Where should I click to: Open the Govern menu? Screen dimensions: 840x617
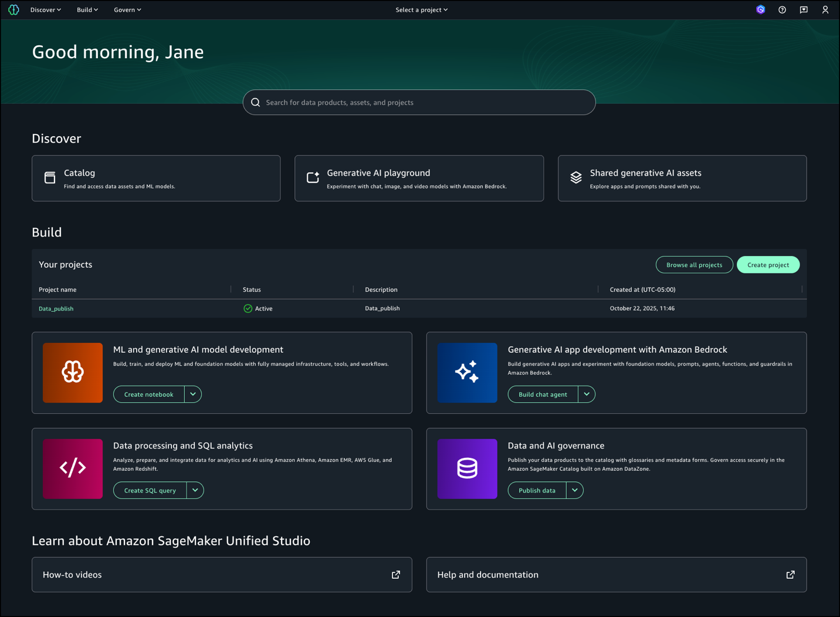point(127,10)
